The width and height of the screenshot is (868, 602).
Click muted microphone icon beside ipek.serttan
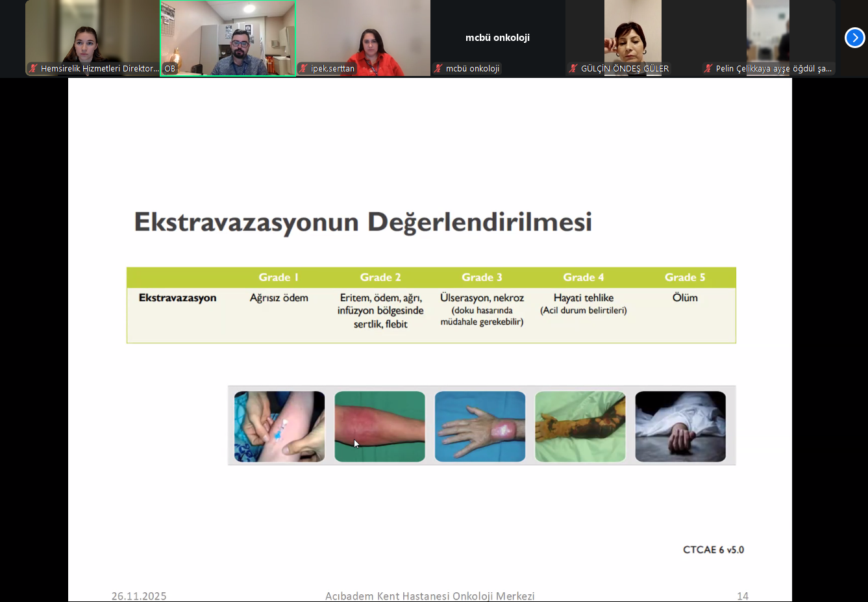[303, 68]
